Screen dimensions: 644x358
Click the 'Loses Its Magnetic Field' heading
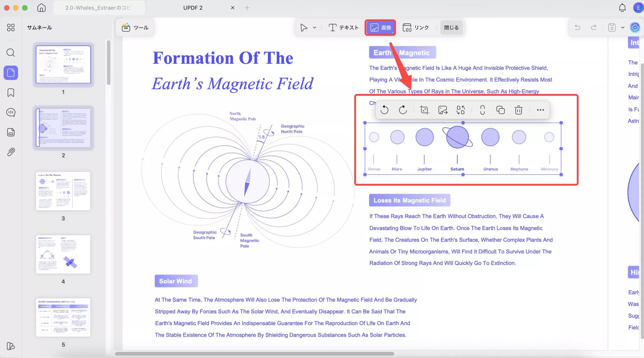410,200
